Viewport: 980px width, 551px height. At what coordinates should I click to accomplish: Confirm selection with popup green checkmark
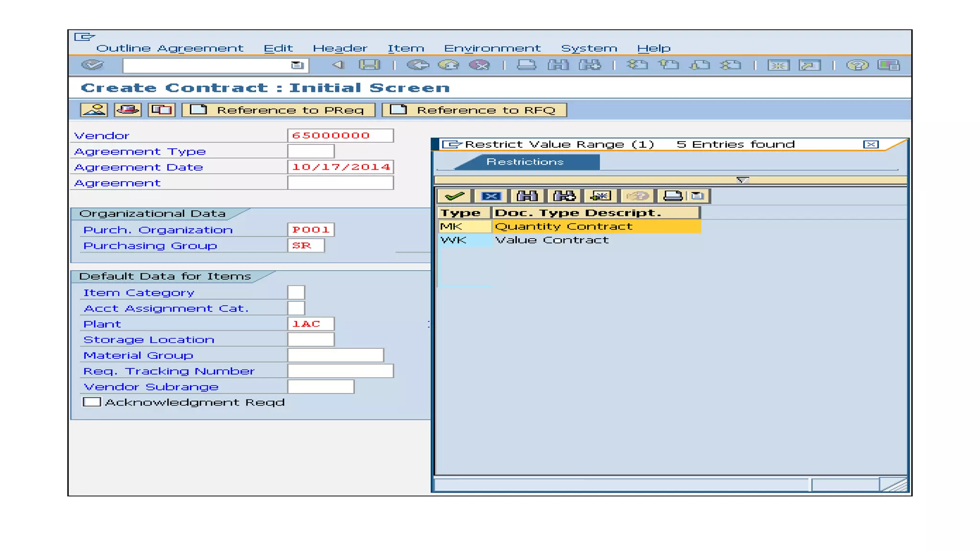click(454, 196)
